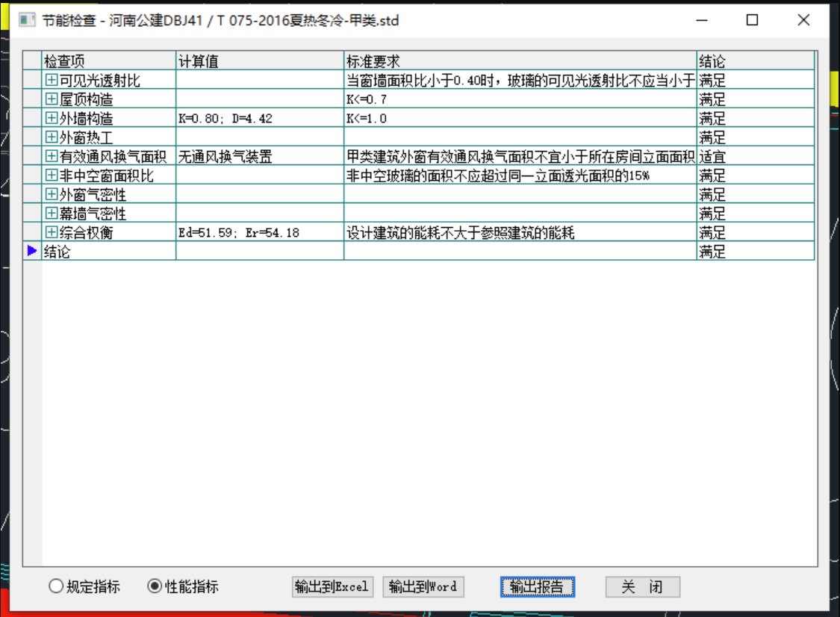
Task: Click the 检查项 column header
Action: pos(108,61)
